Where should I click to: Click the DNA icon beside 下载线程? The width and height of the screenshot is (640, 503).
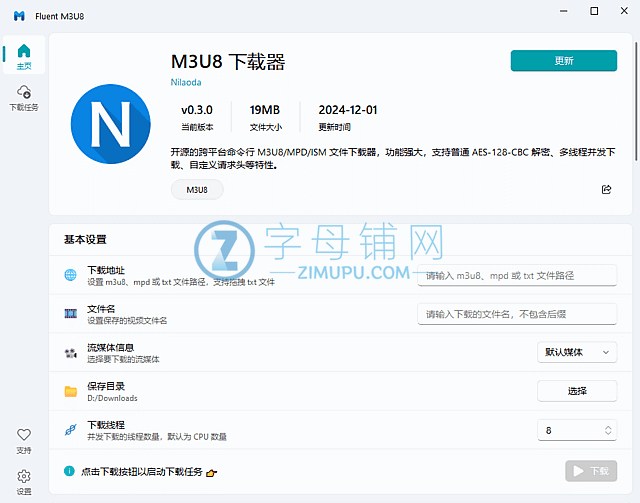(x=71, y=430)
